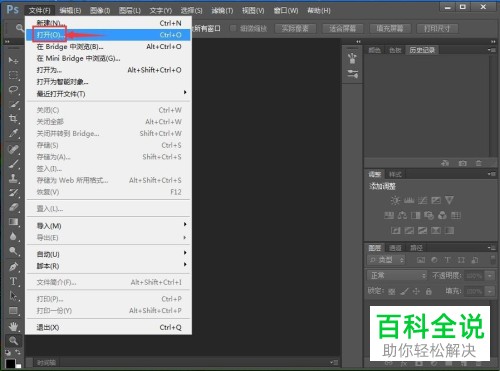
Task: Add a Color Balance adjustment
Action: pyautogui.click(x=402, y=215)
